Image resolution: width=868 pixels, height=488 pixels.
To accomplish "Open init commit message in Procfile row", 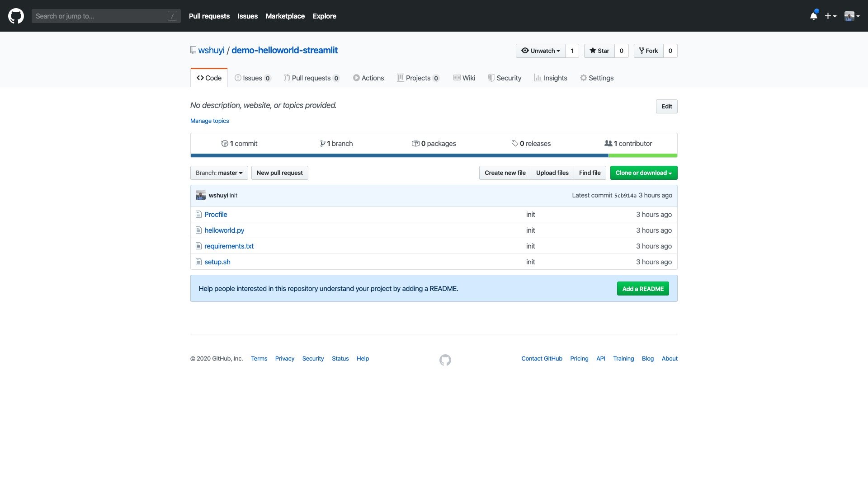I will (531, 214).
